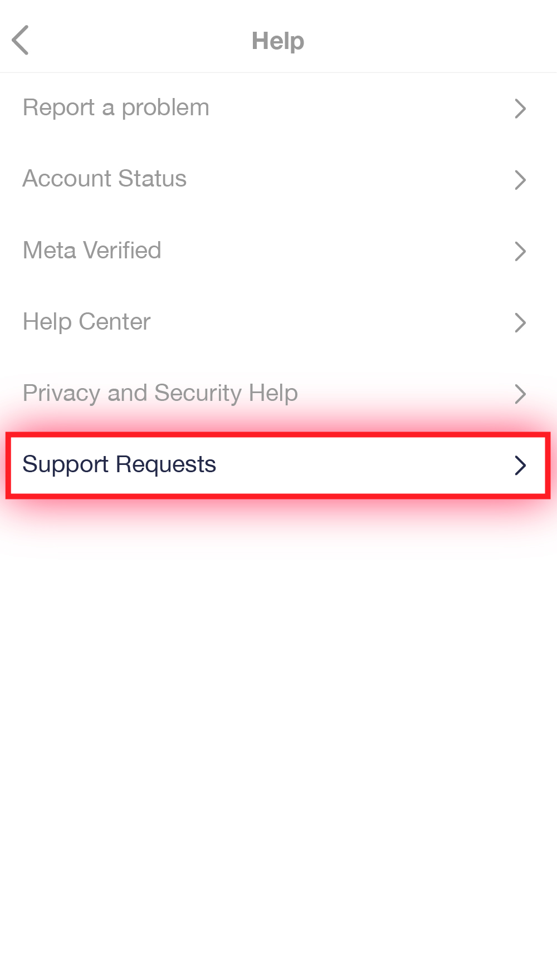Screen dimensions: 557x980
Task: Tap the chevron beside Help Center
Action: coord(520,322)
